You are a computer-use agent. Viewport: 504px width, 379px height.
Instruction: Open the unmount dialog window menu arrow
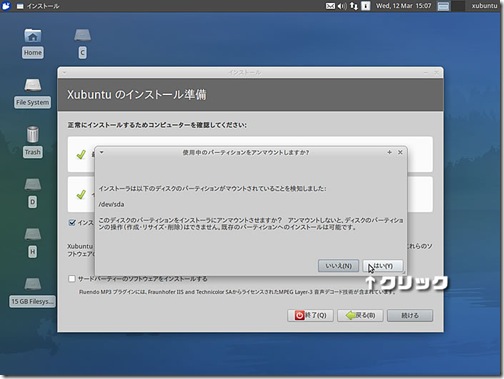pos(102,152)
